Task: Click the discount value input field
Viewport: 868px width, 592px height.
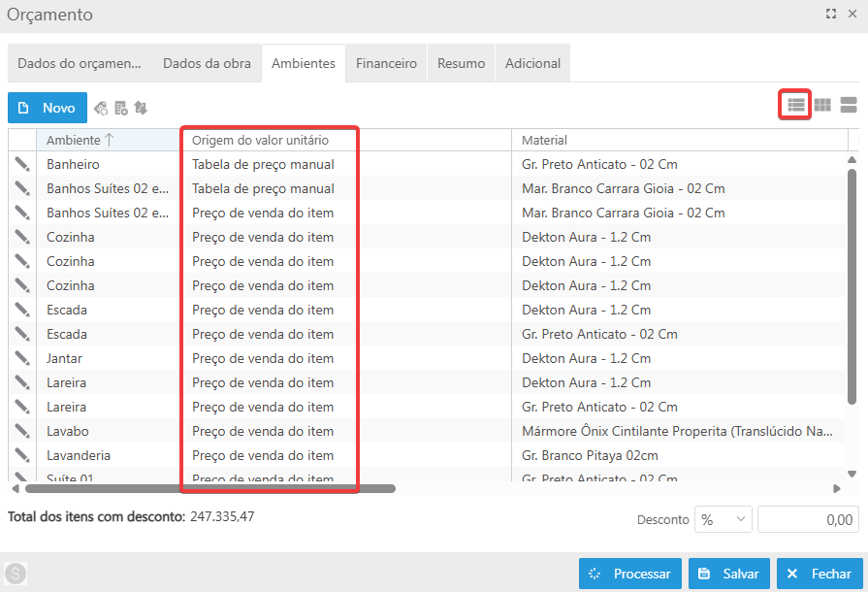Action: point(807,520)
